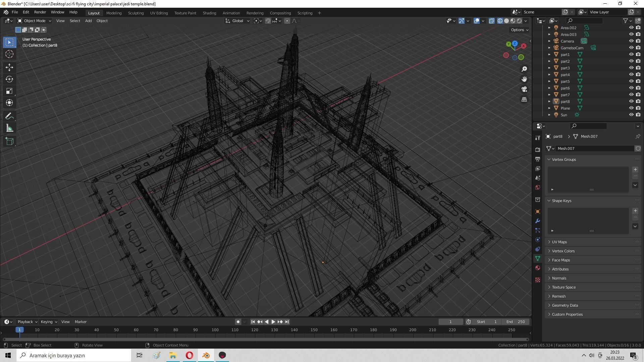Image resolution: width=644 pixels, height=362 pixels.
Task: Hide Camera in the outliner
Action: click(631, 41)
